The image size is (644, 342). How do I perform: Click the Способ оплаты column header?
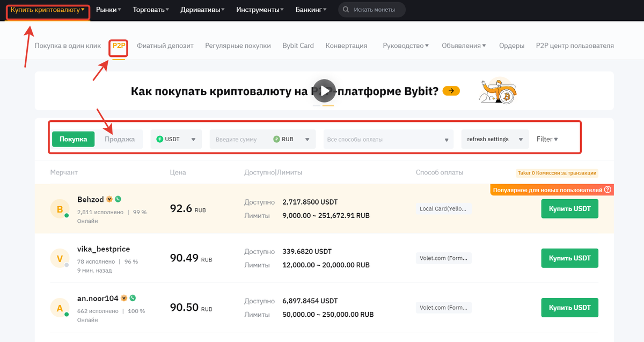[x=440, y=172]
